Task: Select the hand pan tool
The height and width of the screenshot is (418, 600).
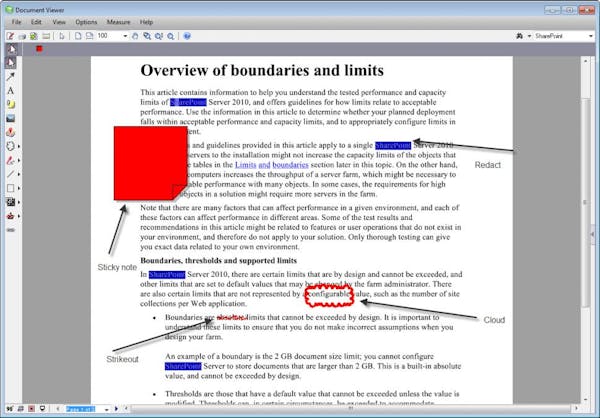Action: coord(135,36)
